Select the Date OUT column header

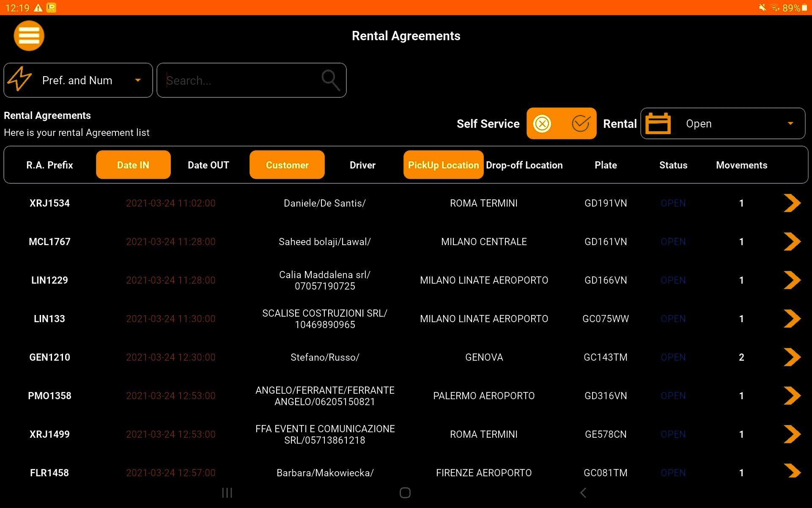[208, 165]
